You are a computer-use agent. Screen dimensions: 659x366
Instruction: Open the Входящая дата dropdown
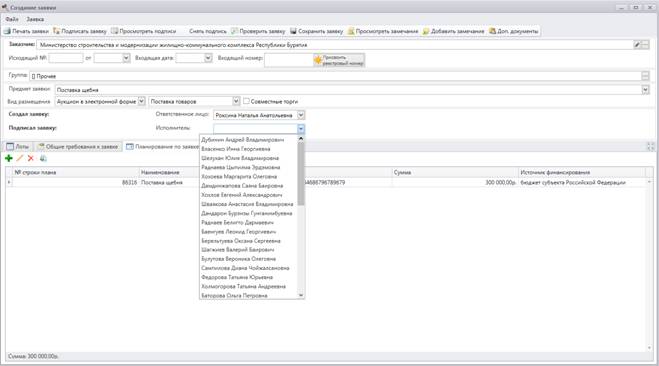(x=208, y=58)
